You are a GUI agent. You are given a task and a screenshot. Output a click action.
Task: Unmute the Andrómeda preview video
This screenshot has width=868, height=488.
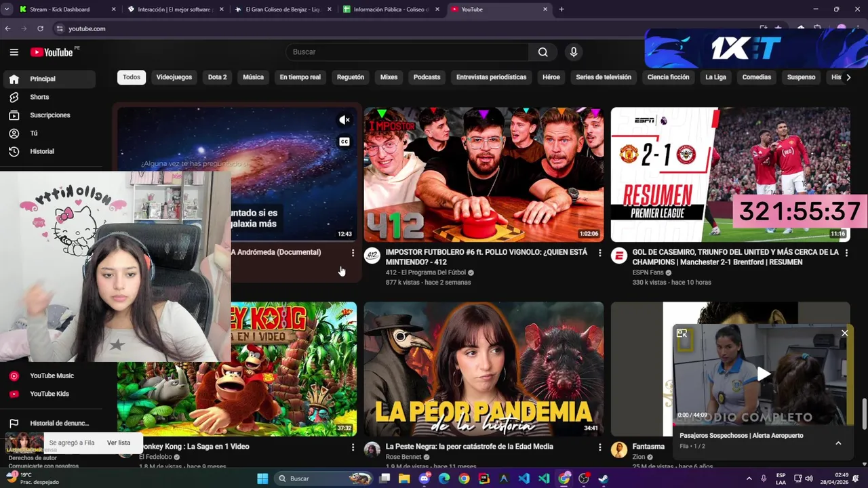click(344, 120)
